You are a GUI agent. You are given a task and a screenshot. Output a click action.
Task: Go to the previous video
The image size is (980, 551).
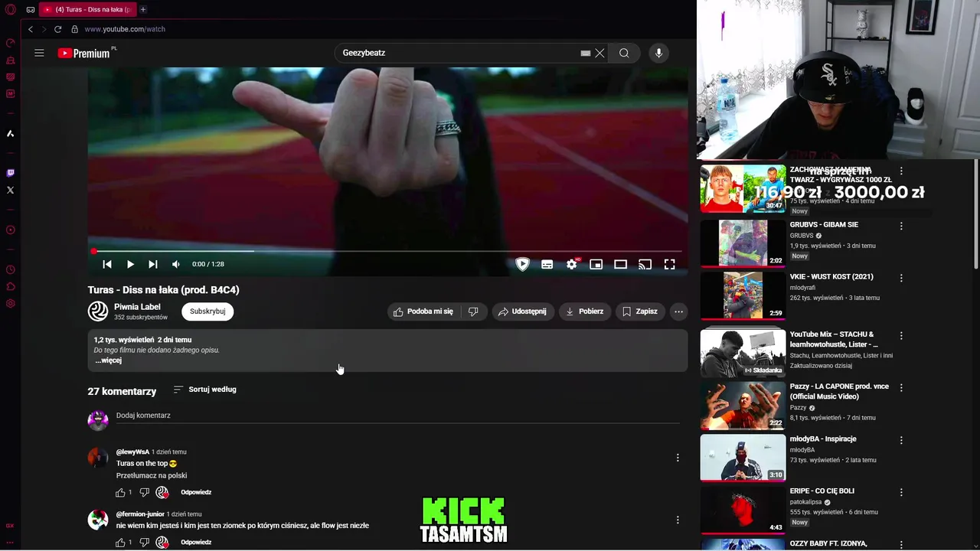click(x=107, y=264)
